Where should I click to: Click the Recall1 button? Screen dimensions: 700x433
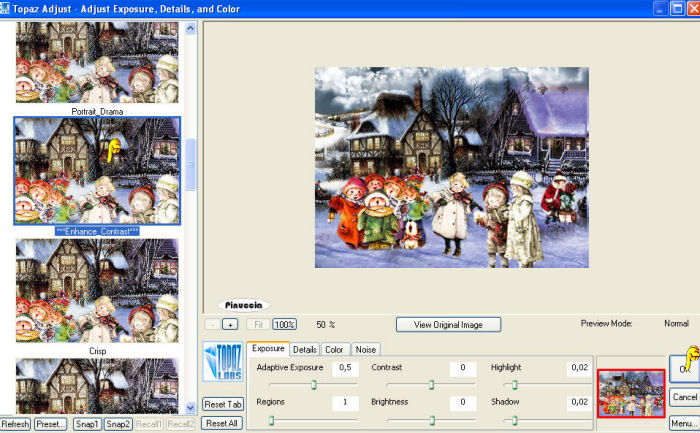coord(149,424)
